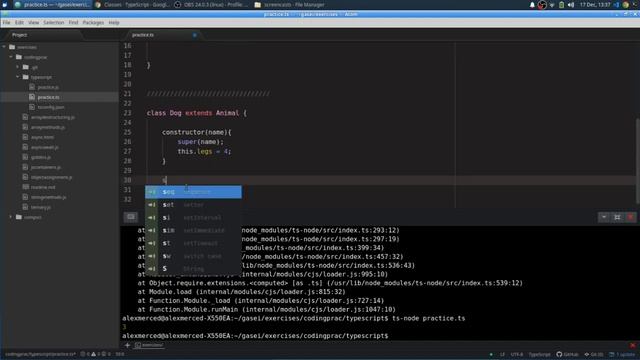The width and height of the screenshot is (640, 360).
Task: Switch to the screencasts File Manager taskbar window
Action: click(290, 5)
